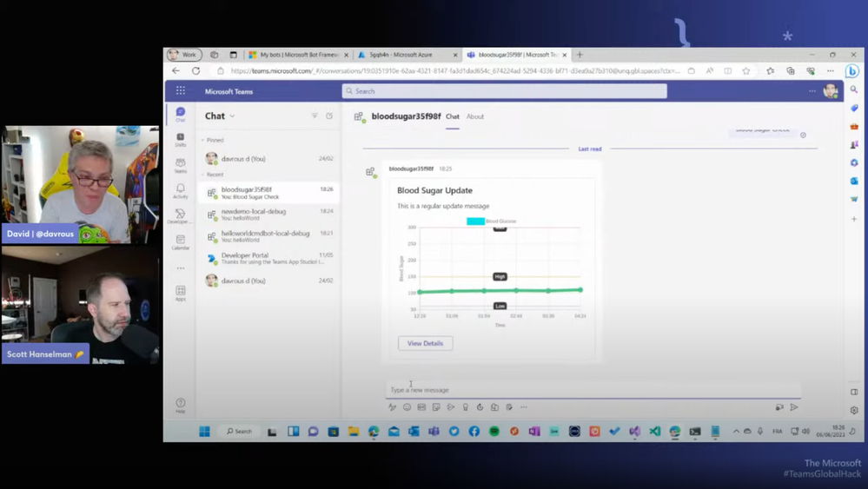Viewport: 868px width, 489px height.
Task: Add a sidebar app with plus icon
Action: pyautogui.click(x=854, y=219)
